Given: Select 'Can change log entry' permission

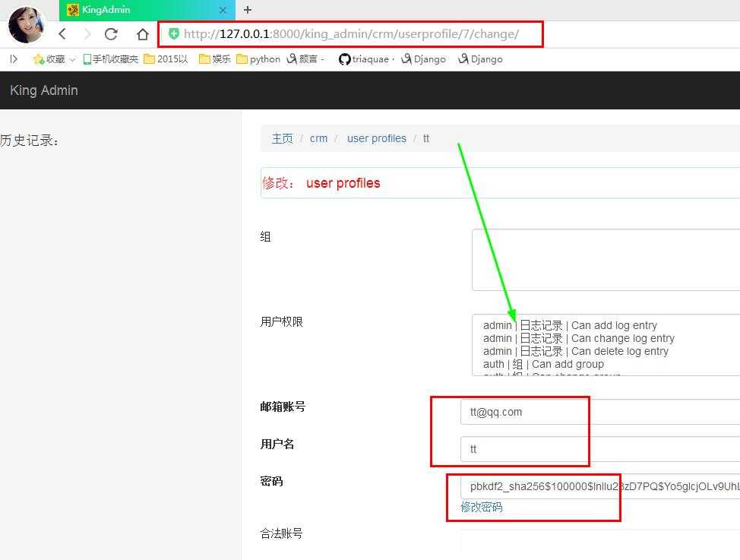Looking at the screenshot, I should [579, 338].
